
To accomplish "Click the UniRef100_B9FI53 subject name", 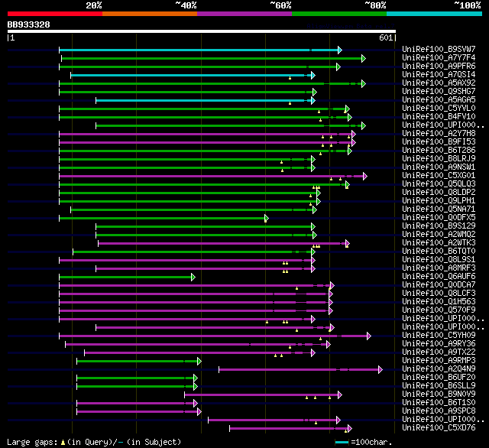I will click(439, 142).
